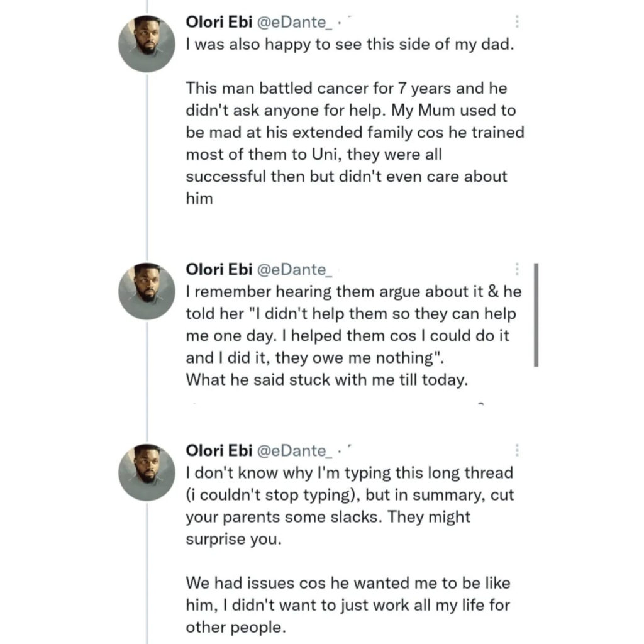Image resolution: width=644 pixels, height=644 pixels.
Task: Click thread line between second and third avatars
Action: [147, 382]
